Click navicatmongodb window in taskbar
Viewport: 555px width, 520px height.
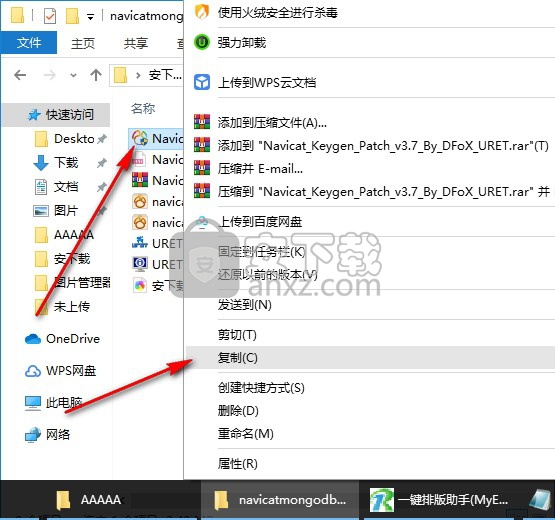point(280,500)
